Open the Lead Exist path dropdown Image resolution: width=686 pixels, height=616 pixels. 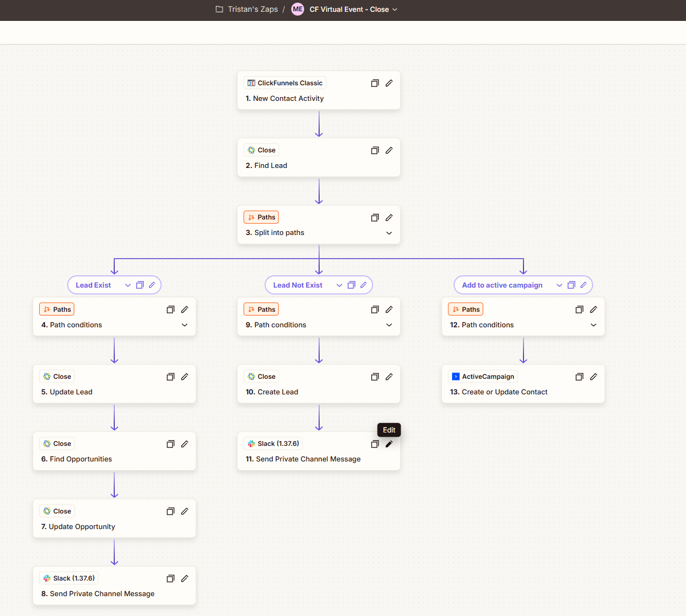coord(128,285)
